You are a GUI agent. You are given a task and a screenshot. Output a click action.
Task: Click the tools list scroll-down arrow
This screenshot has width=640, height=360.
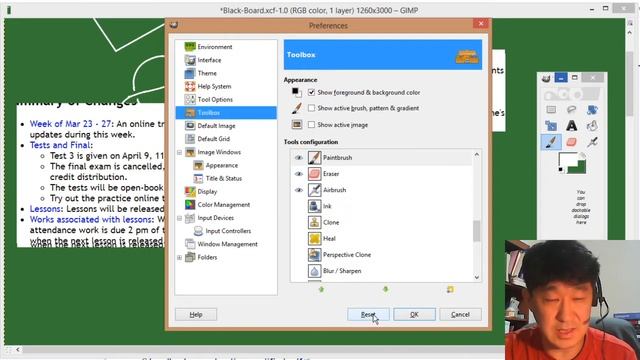pos(476,278)
